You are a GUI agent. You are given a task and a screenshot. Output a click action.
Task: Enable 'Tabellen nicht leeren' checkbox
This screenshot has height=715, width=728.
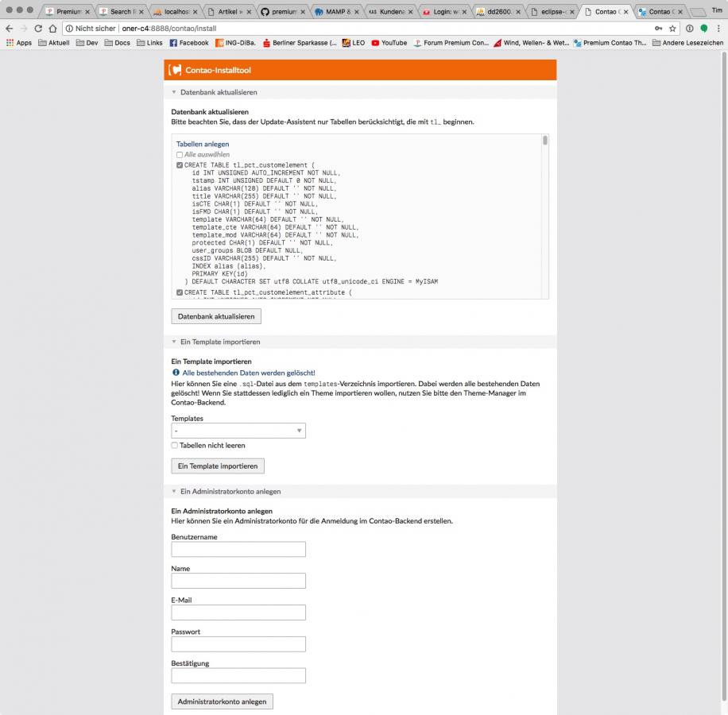point(175,446)
